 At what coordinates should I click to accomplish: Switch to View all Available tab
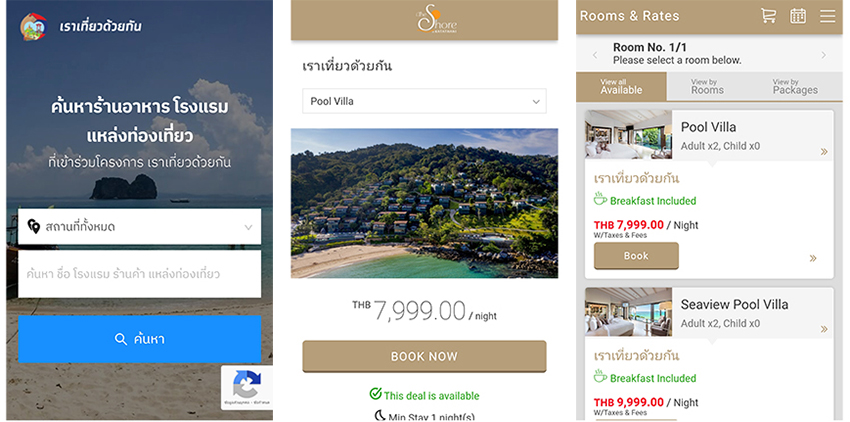click(621, 86)
